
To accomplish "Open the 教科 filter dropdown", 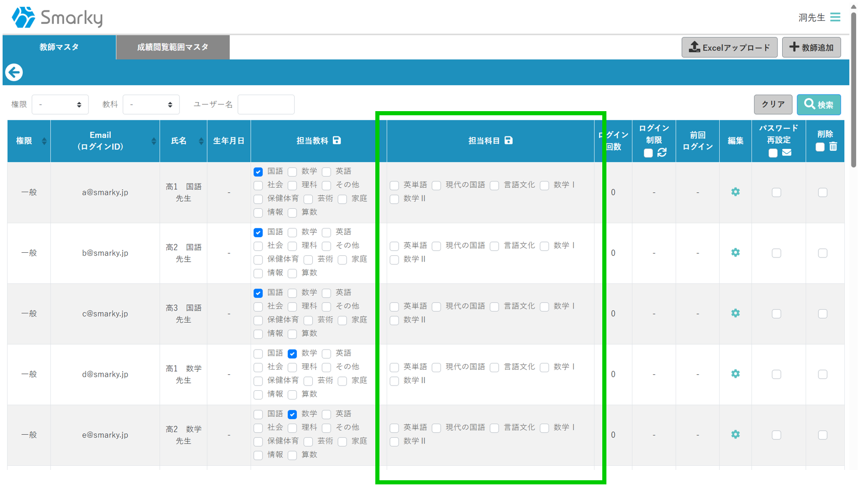I will click(x=151, y=104).
